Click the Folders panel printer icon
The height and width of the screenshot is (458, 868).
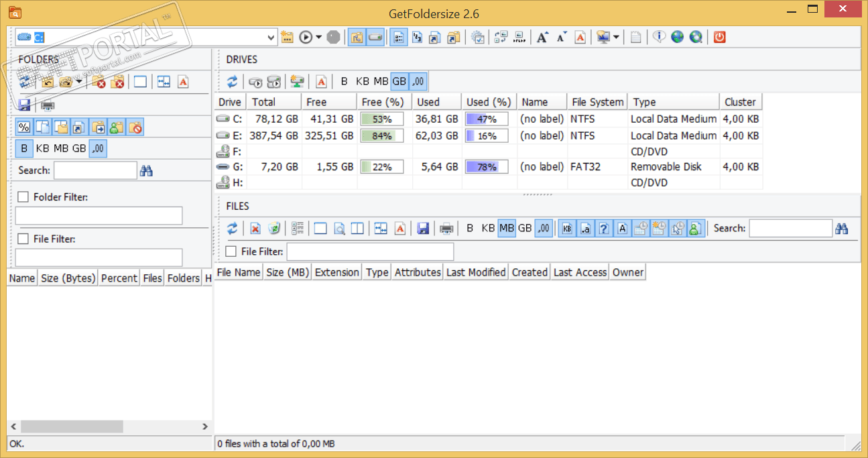tap(48, 105)
